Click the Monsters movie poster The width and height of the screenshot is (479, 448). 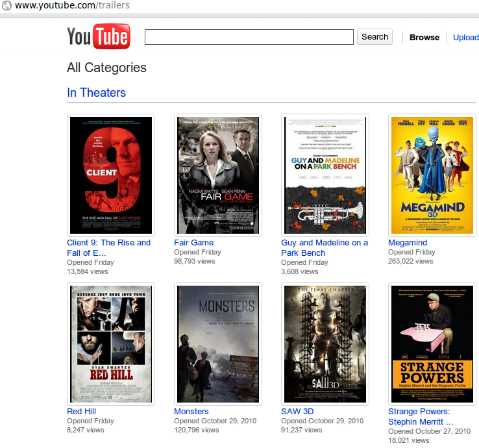[218, 343]
